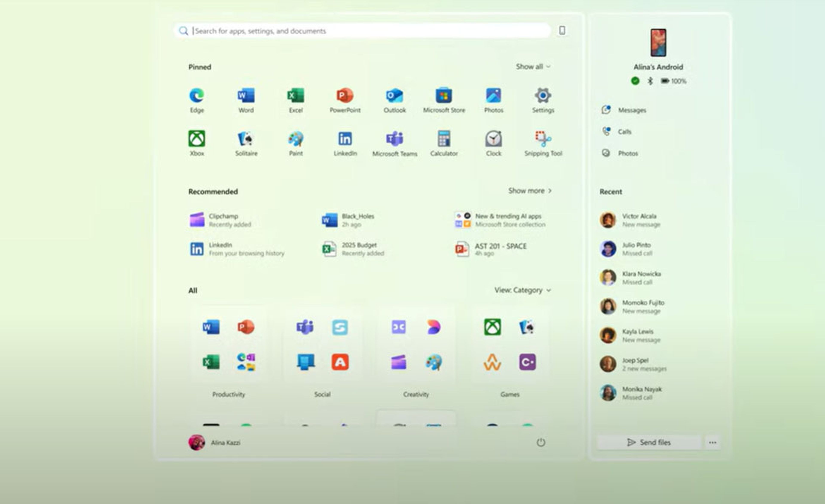
Task: Open the pinned Settings app
Action: point(543,100)
